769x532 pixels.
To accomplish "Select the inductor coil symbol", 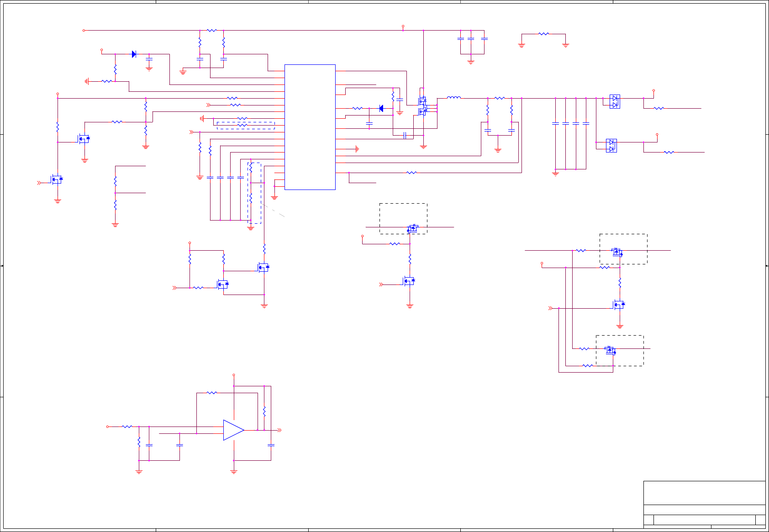I will [x=453, y=97].
